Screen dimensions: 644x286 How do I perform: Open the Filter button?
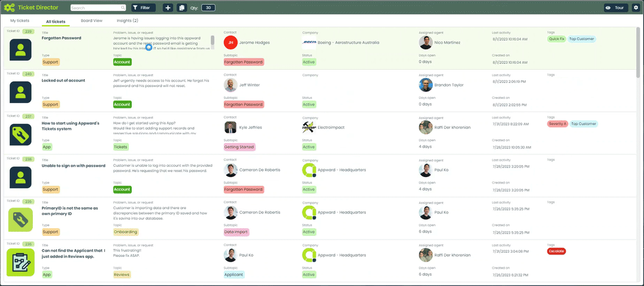(143, 8)
